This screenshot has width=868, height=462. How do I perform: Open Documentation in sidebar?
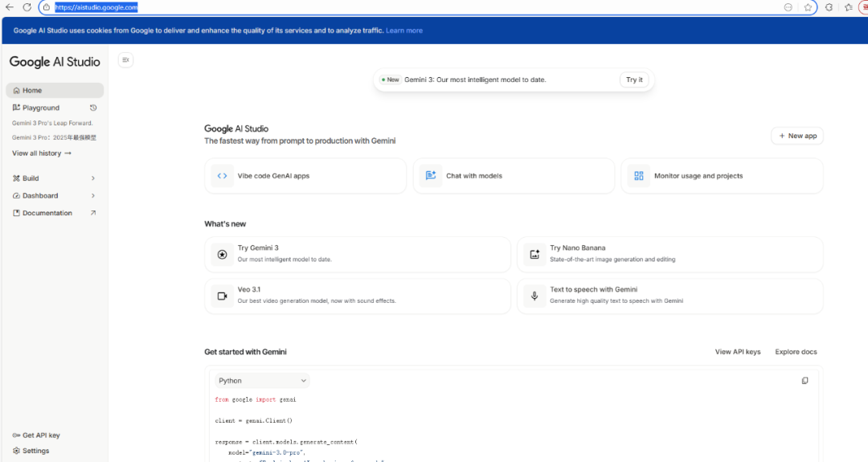coord(55,213)
